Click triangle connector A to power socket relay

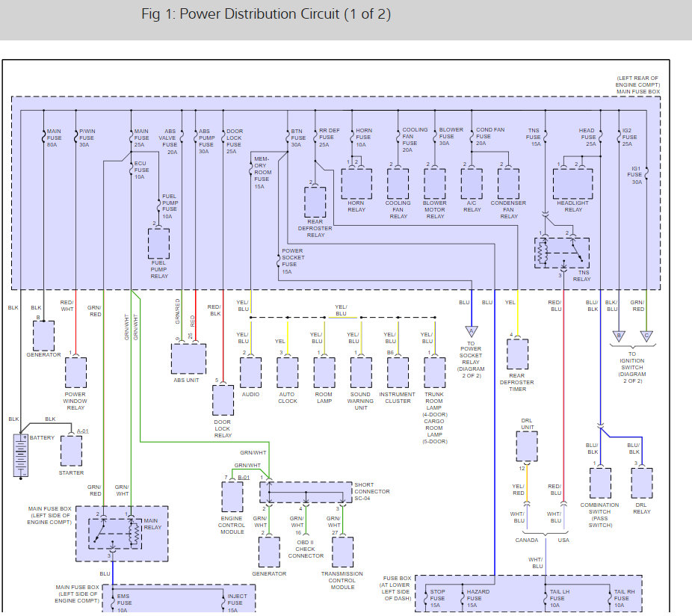(471, 331)
